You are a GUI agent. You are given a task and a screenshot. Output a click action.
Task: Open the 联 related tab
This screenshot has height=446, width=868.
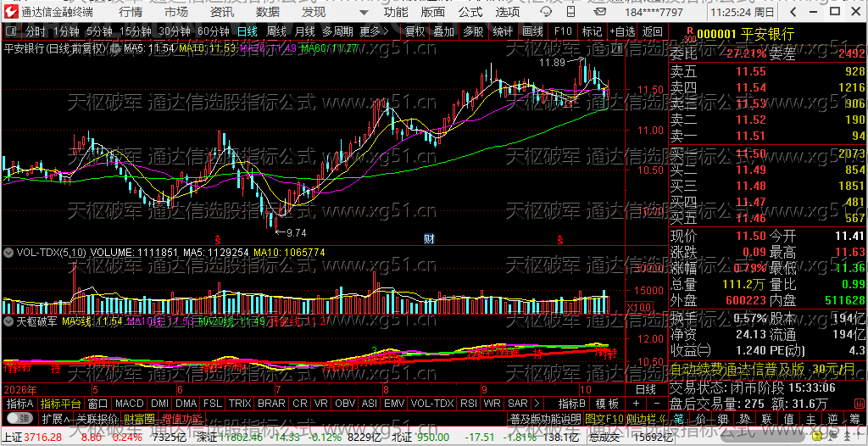[x=767, y=418]
